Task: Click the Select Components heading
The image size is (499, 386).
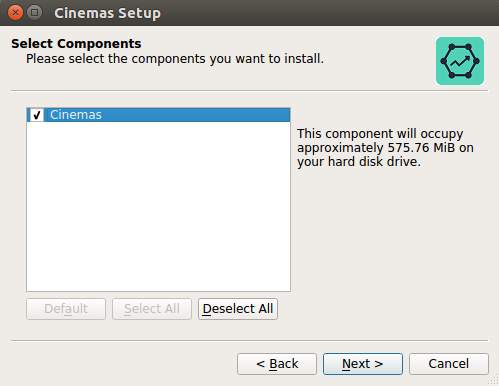Action: (x=76, y=43)
